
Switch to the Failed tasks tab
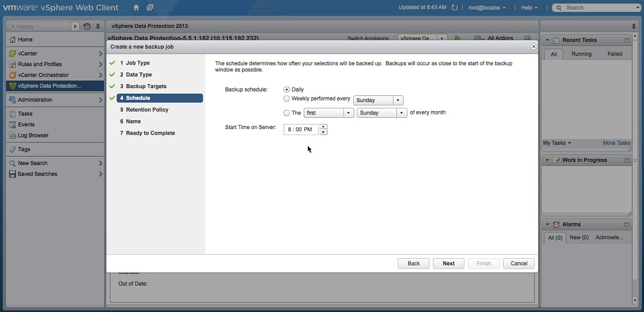coord(615,54)
